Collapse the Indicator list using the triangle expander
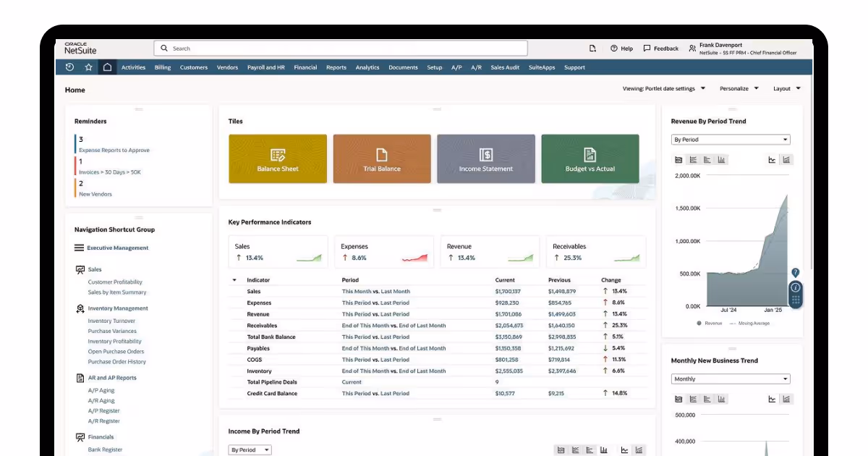This screenshot has height=456, width=868. 234,279
